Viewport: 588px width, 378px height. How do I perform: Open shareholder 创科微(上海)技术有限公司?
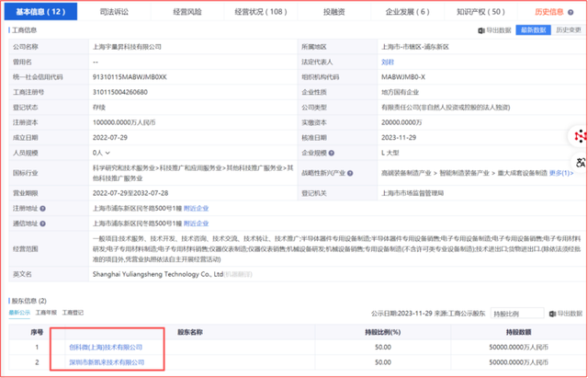pyautogui.click(x=106, y=348)
